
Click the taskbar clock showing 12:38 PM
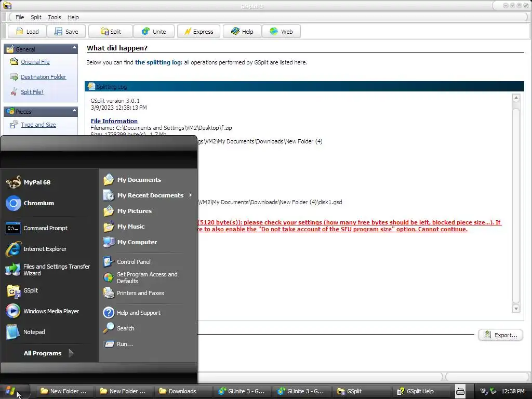[x=513, y=391]
